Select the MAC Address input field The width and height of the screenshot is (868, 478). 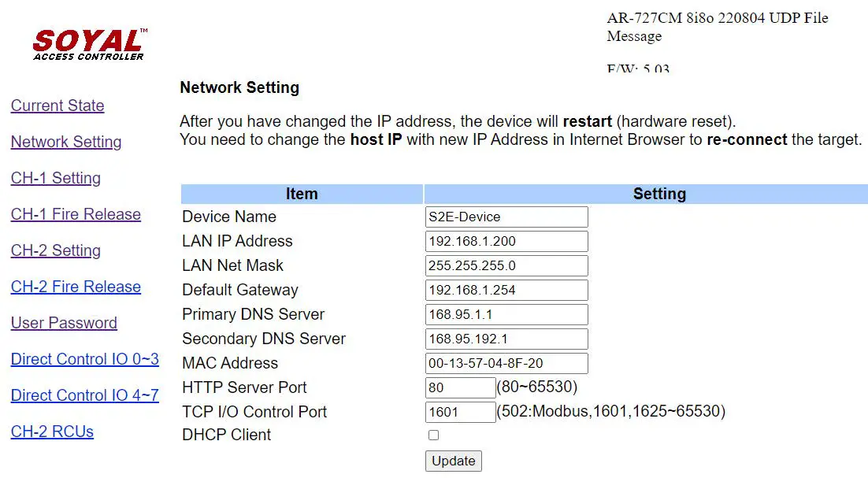click(x=506, y=363)
